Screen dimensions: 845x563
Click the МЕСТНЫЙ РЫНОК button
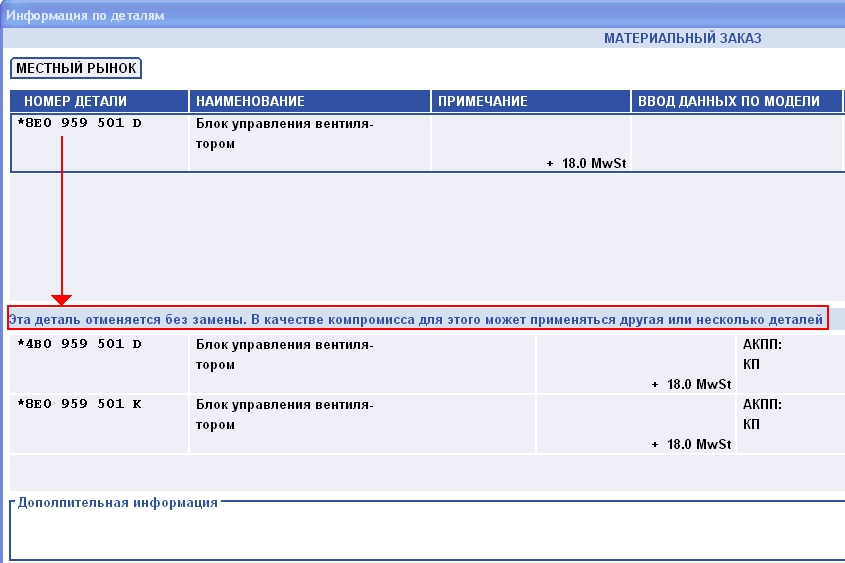coord(76,69)
